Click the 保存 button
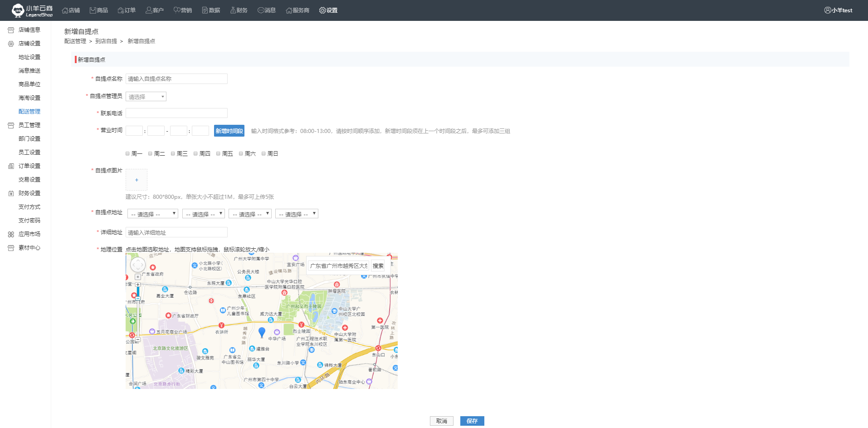Viewport: 868px width, 428px height. (472, 421)
